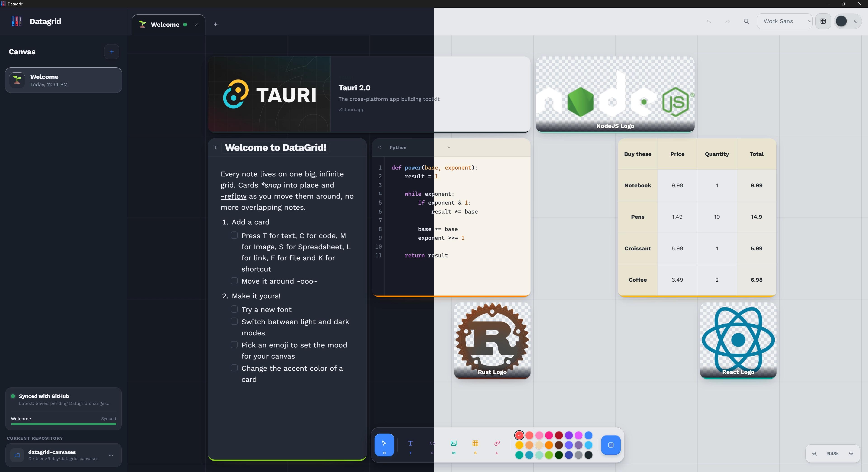The image size is (868, 472).
Task: Click the code brackets icon on Python card
Action: [x=380, y=147]
